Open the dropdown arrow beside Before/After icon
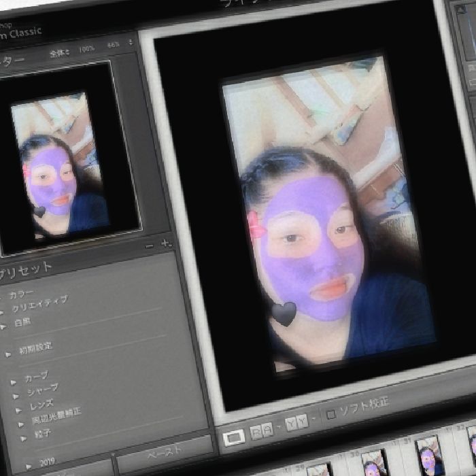This screenshot has width=476, height=476. pyautogui.click(x=314, y=418)
